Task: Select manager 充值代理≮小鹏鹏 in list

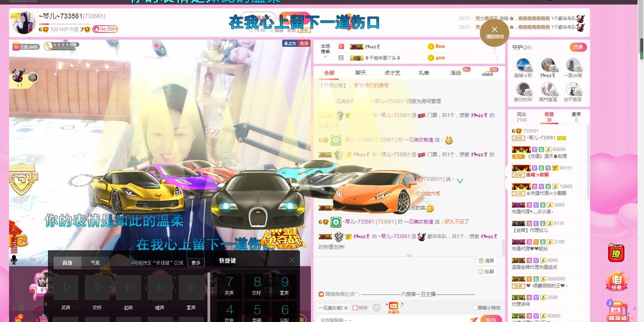Action: pos(548,190)
